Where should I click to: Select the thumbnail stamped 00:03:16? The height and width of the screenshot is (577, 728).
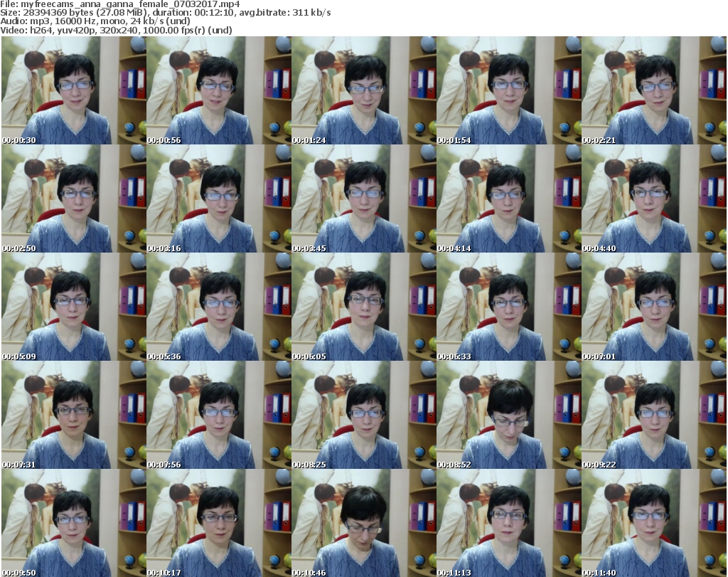point(219,198)
